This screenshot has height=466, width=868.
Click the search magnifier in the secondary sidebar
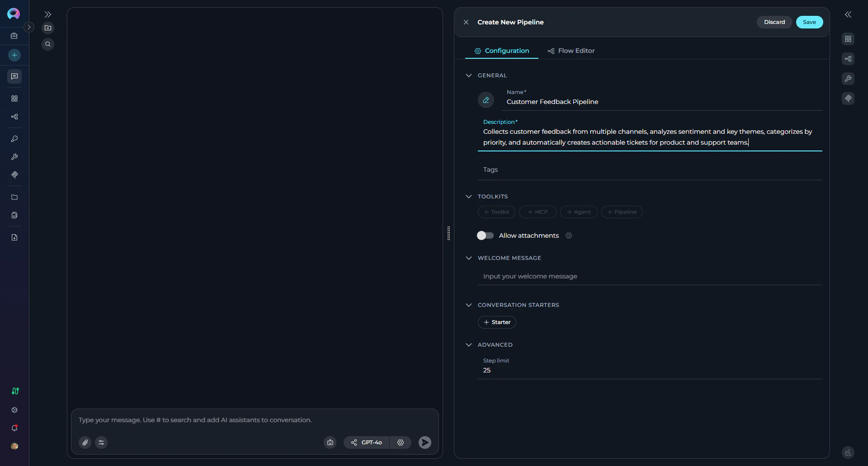click(x=48, y=44)
